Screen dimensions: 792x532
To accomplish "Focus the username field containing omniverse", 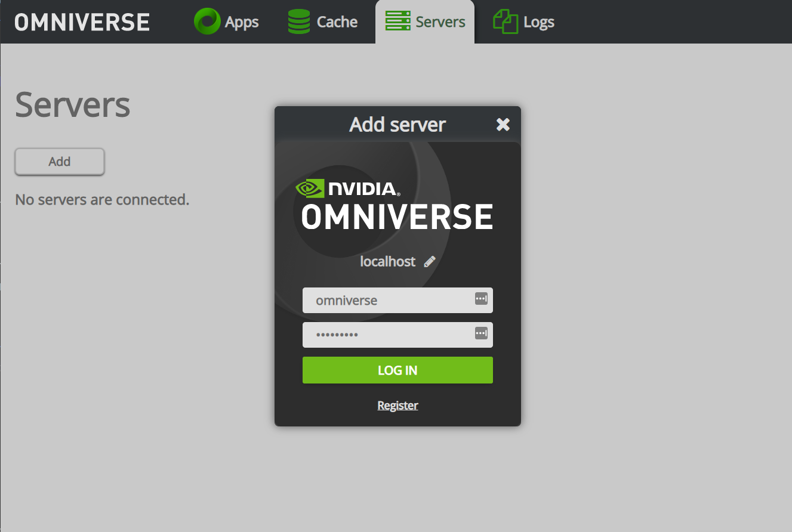I will coord(397,300).
